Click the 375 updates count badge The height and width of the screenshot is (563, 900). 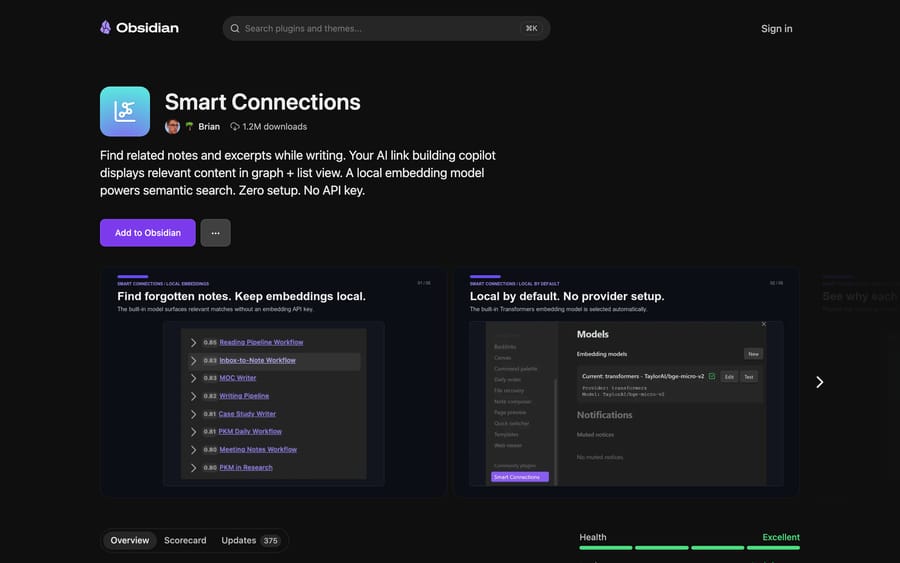(x=270, y=541)
